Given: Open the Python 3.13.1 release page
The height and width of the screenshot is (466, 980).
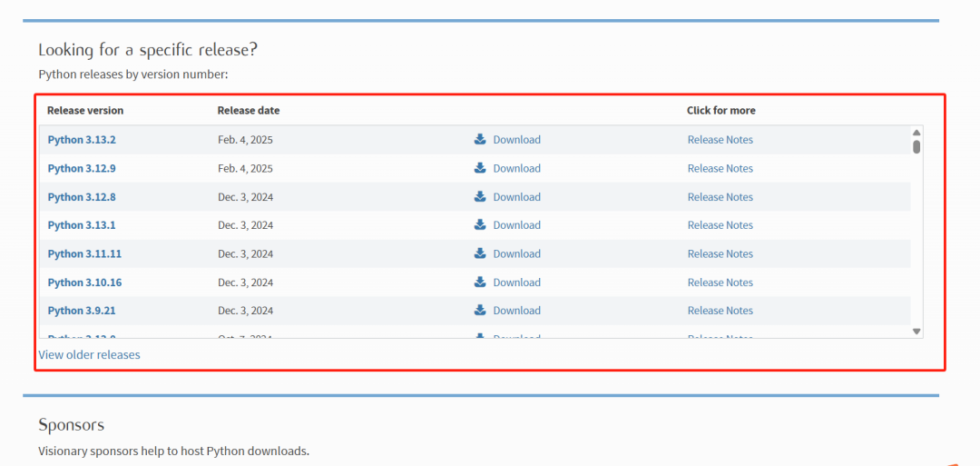Looking at the screenshot, I should pyautogui.click(x=82, y=225).
